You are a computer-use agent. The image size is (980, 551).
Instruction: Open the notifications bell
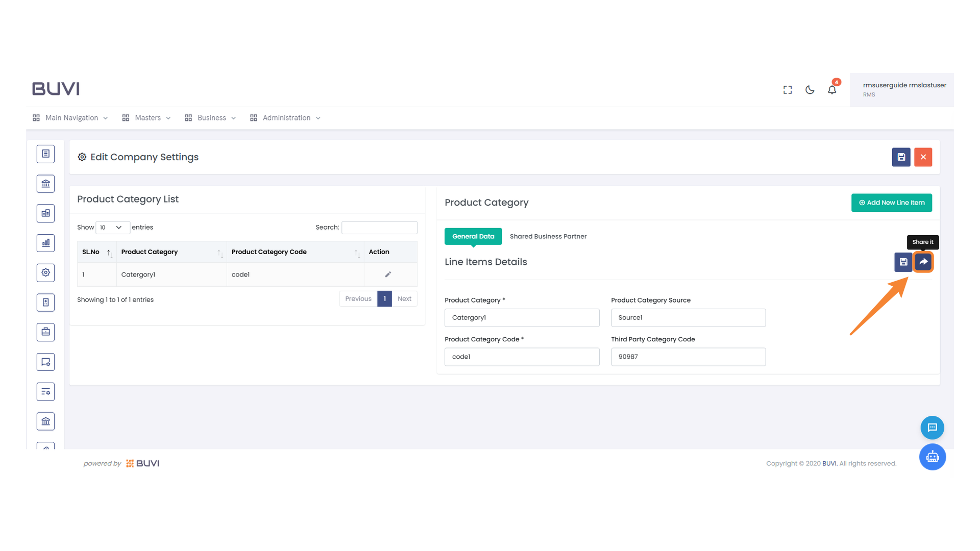[x=832, y=90]
